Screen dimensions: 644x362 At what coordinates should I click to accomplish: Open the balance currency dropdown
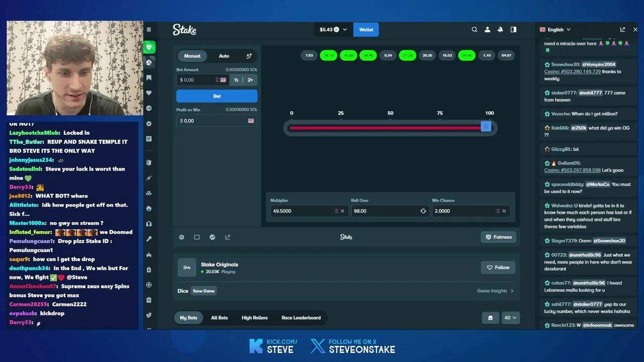coord(334,30)
